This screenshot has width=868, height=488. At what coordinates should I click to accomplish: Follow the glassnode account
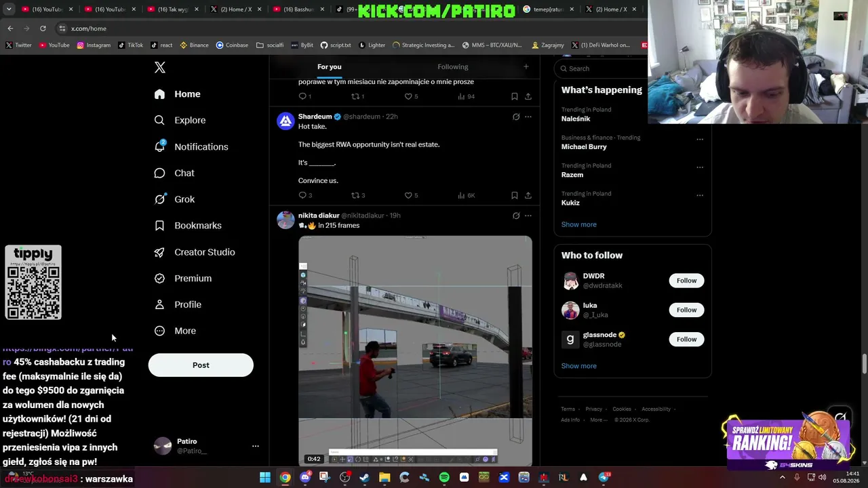[686, 339]
